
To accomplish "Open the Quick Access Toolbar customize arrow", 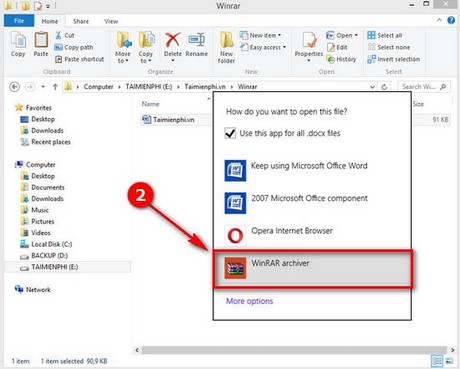I will coord(48,6).
